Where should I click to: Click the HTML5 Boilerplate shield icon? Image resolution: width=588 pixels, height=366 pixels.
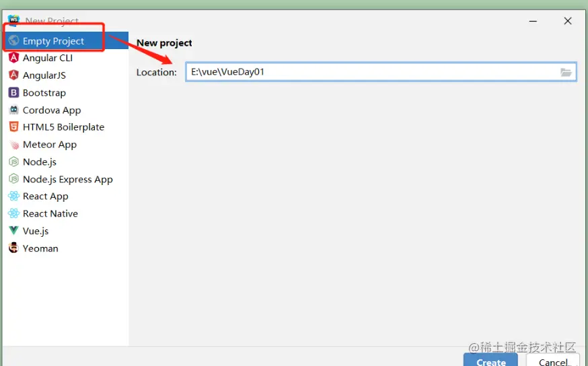pos(14,126)
